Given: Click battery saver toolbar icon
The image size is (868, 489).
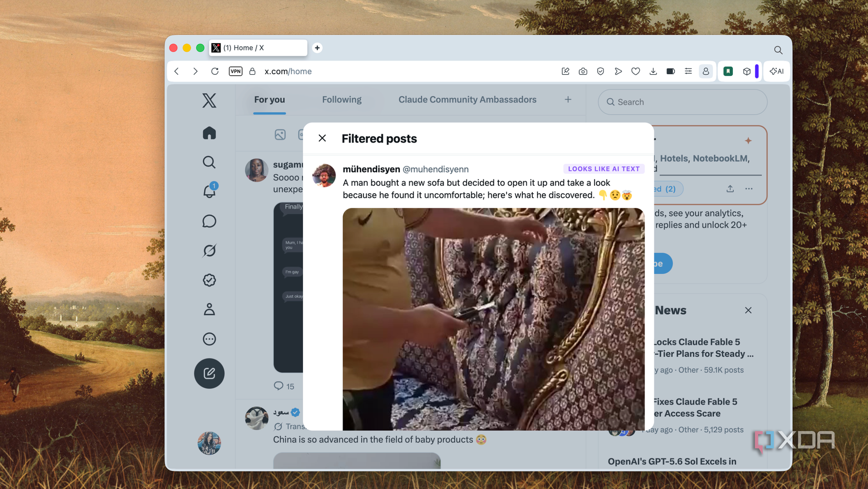Looking at the screenshot, I should pos(671,71).
